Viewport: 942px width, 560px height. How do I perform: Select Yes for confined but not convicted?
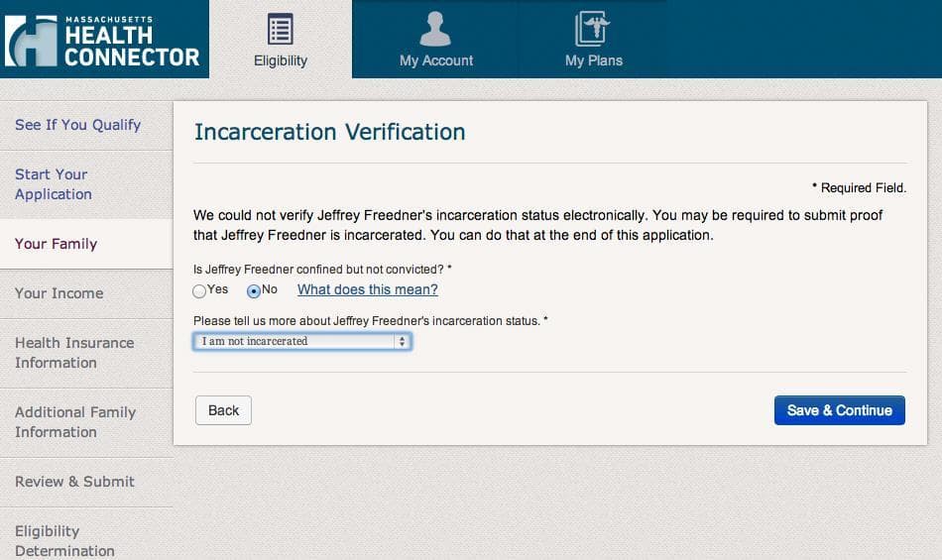click(199, 291)
